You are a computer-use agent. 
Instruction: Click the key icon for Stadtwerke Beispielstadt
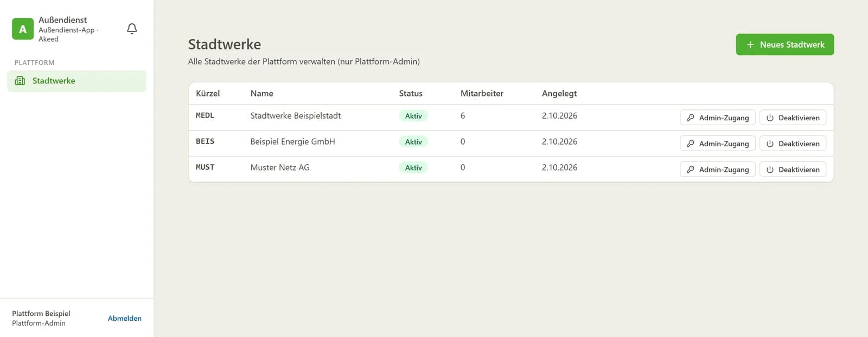coord(690,118)
